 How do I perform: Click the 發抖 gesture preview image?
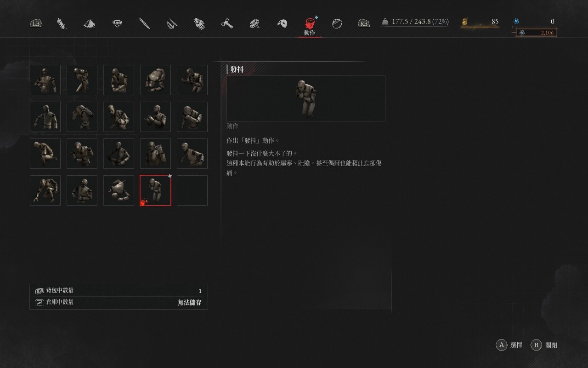coord(306,98)
